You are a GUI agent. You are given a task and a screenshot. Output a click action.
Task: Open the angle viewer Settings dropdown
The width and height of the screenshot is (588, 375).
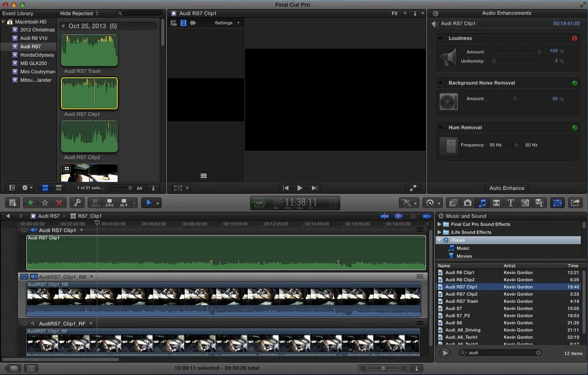tap(227, 23)
